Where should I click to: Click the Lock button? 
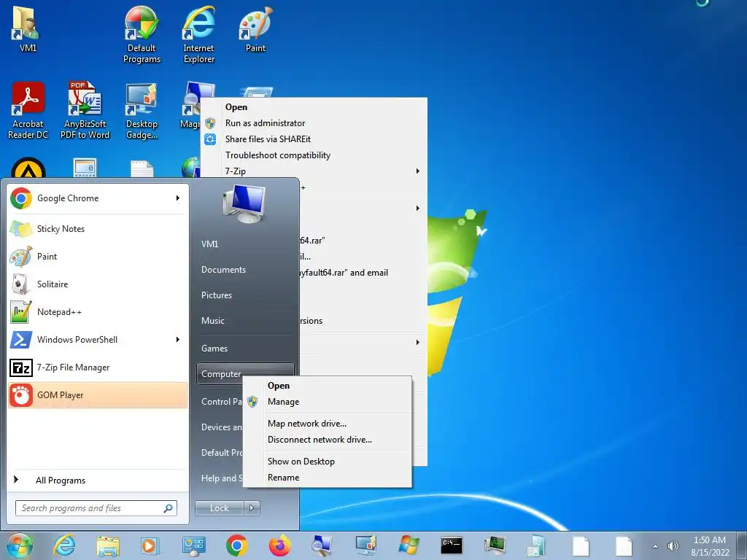[x=220, y=508]
